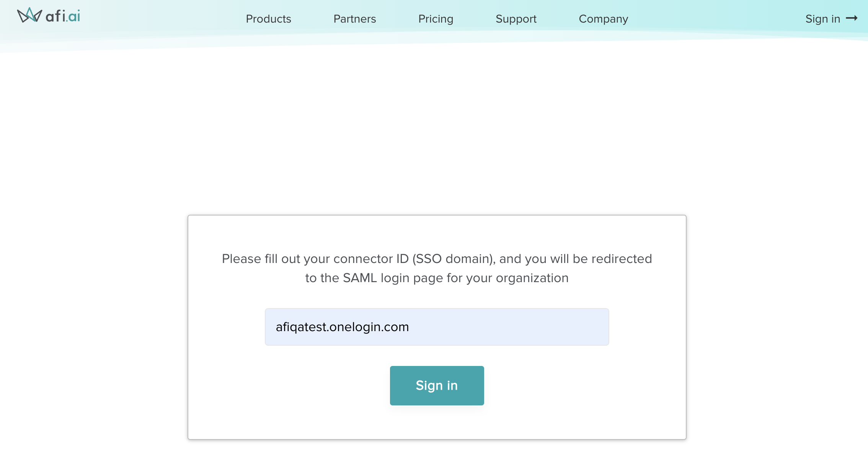Click the word "organization" in the instructions
This screenshot has width=868, height=454.
point(532,278)
